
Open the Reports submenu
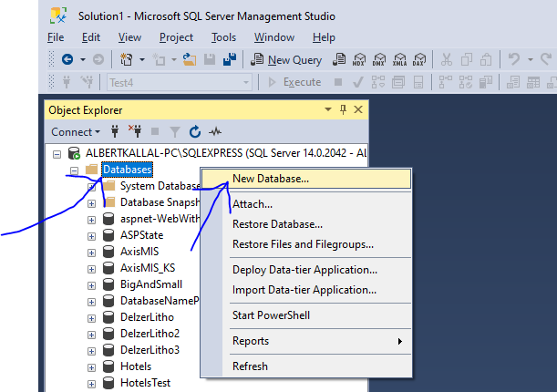pos(306,341)
